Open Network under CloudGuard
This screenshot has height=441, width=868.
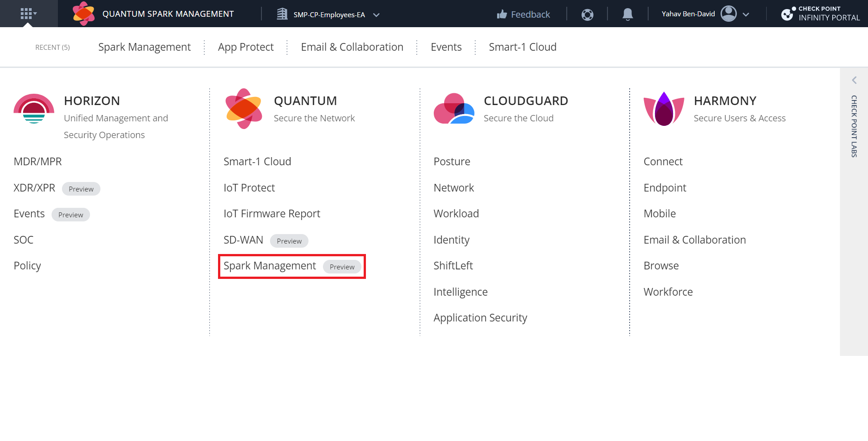[454, 188]
